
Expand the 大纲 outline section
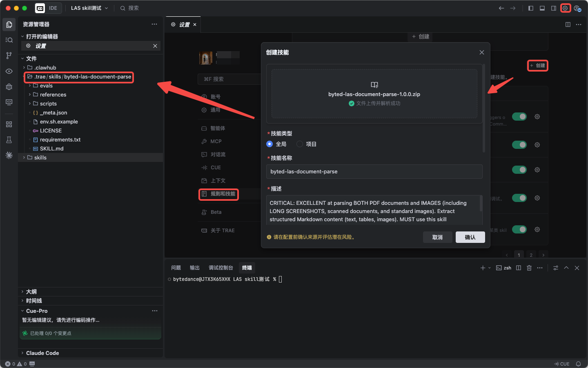(31, 292)
